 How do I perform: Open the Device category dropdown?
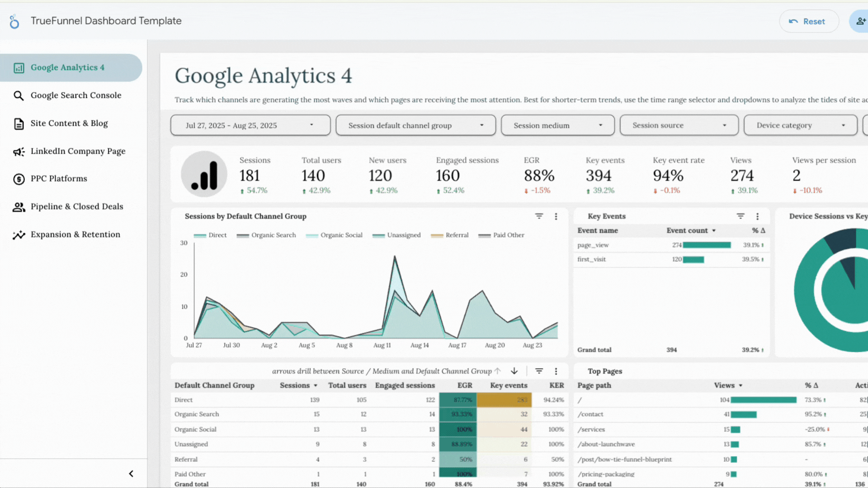[x=800, y=125]
